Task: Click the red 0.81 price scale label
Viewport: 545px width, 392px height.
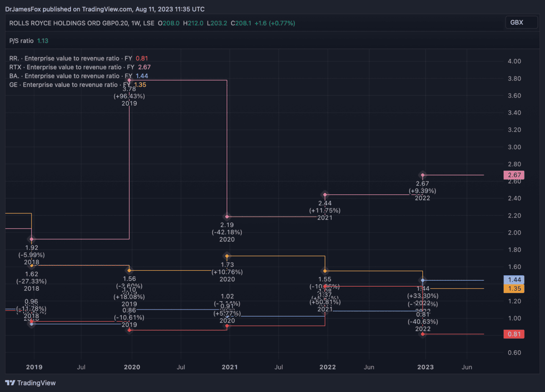Action: coord(514,334)
